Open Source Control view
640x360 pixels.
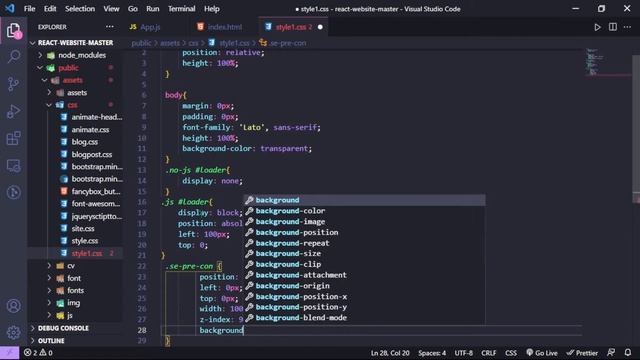13,84
